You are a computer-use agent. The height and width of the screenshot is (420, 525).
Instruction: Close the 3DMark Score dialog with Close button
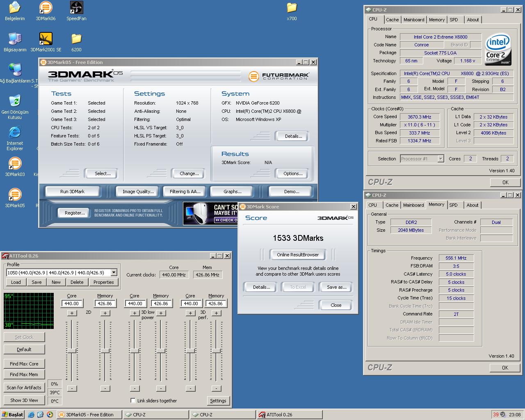tap(336, 305)
